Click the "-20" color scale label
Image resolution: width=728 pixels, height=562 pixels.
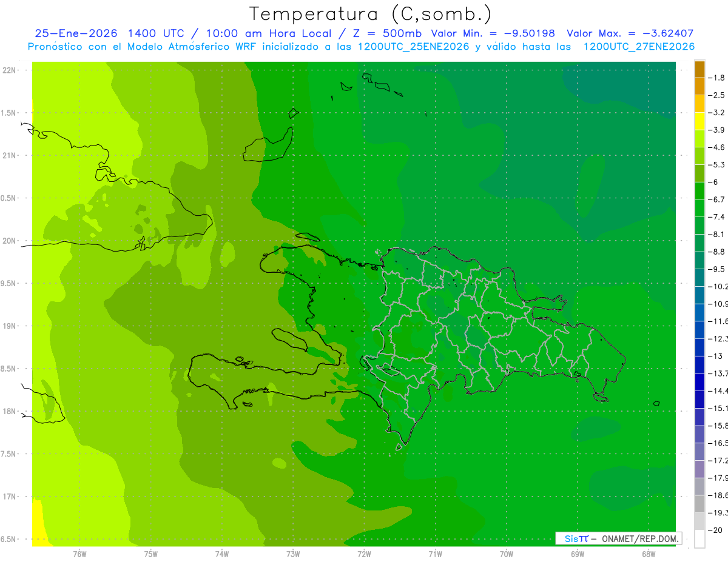(716, 530)
